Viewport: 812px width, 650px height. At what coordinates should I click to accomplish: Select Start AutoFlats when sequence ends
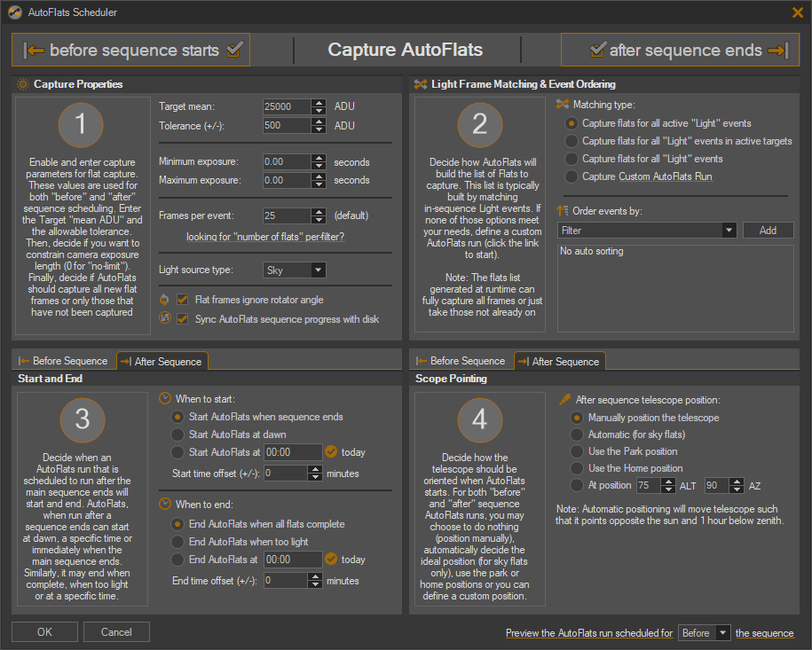(177, 417)
